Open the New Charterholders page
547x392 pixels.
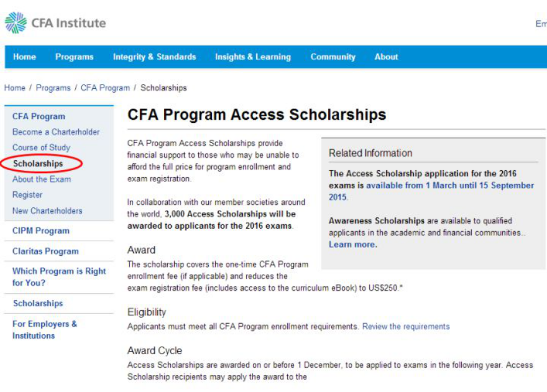point(47,211)
